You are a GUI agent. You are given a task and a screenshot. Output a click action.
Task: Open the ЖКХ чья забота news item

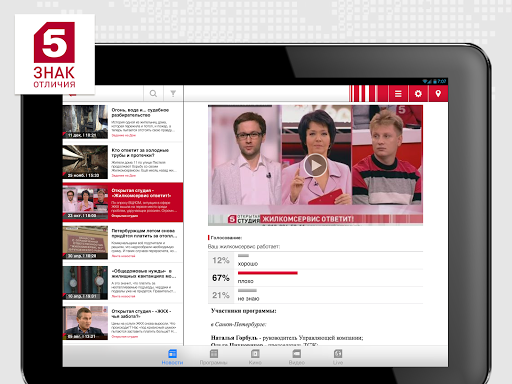122,323
